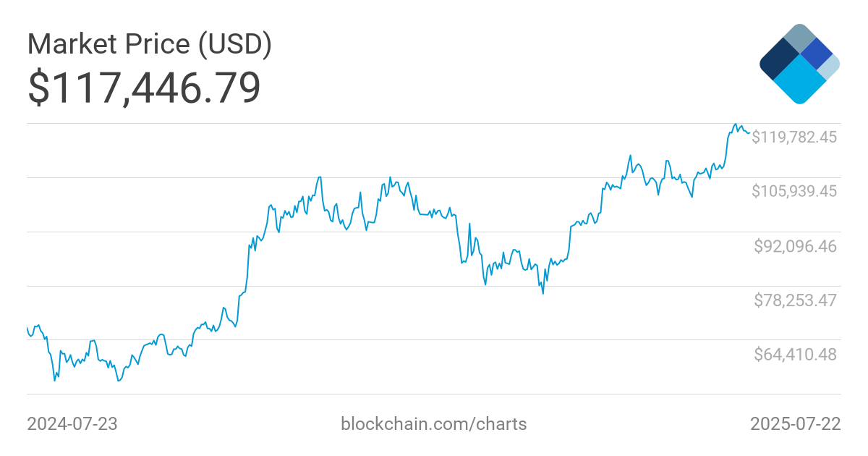
Task: Click the royal blue diamond in logo
Action: coord(817,52)
